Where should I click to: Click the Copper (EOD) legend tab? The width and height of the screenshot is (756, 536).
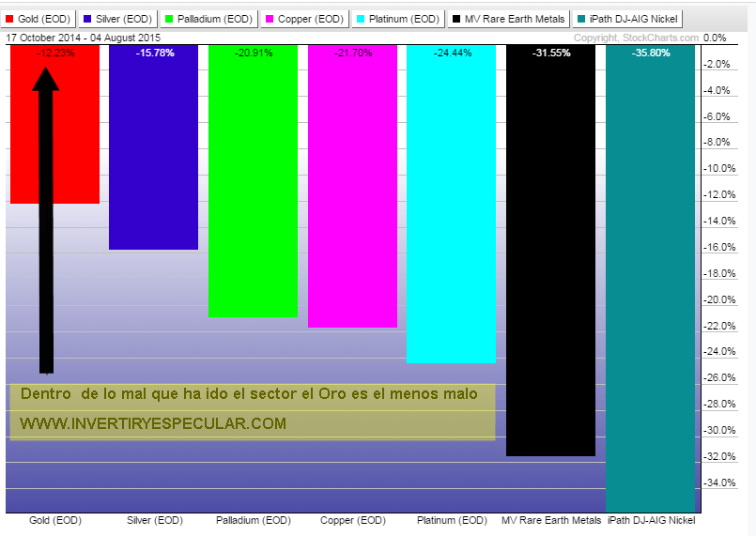[x=305, y=18]
